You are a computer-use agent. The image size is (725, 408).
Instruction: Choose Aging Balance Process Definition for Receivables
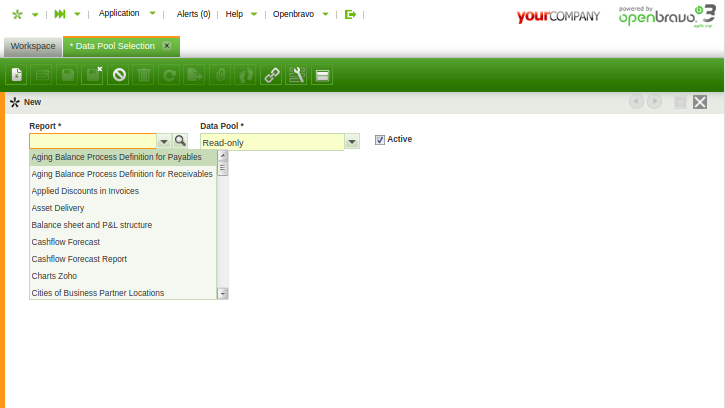[123, 174]
